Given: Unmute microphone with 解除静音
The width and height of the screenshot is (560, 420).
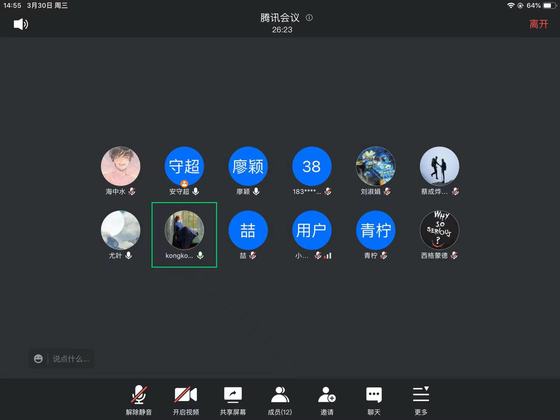Looking at the screenshot, I should coord(139,400).
